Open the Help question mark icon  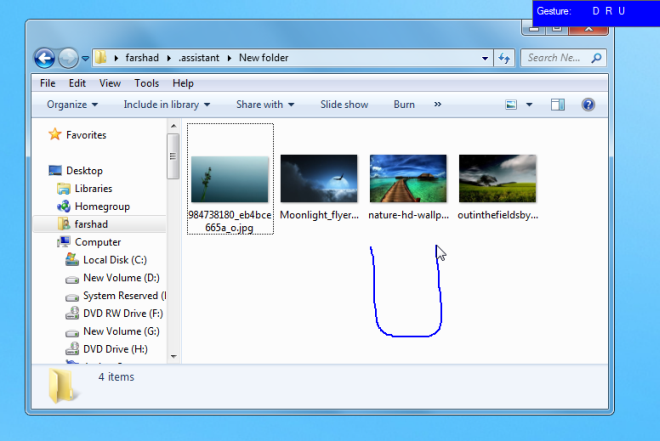(x=588, y=104)
